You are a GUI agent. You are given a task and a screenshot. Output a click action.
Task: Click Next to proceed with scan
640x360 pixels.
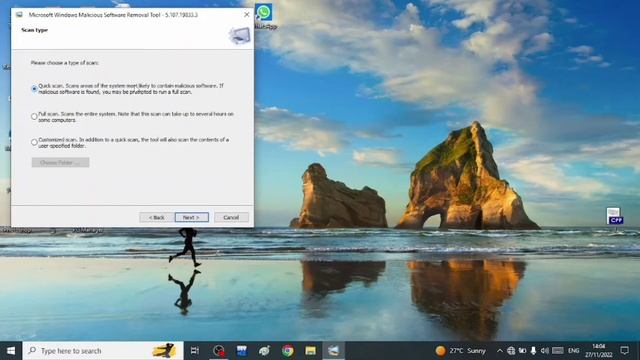[191, 217]
